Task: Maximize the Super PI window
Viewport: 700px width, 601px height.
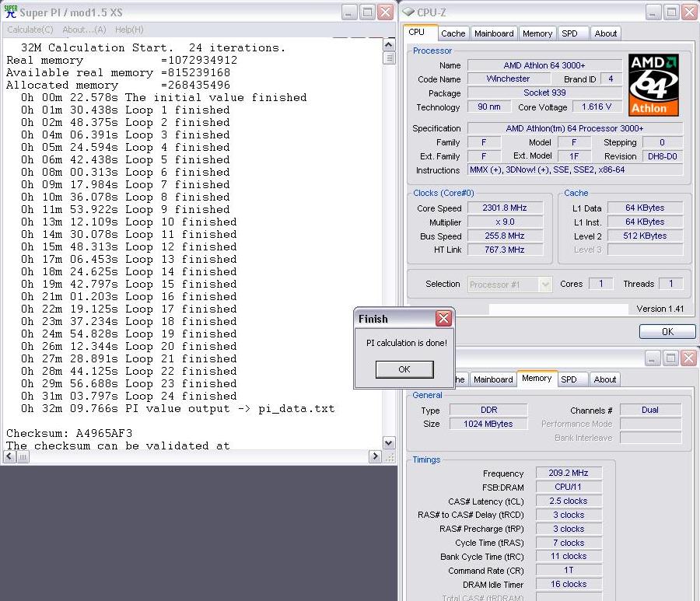Action: [367, 12]
